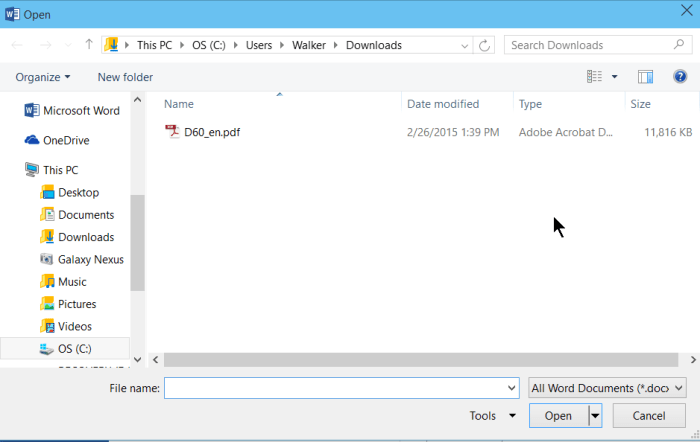Image resolution: width=700 pixels, height=442 pixels.
Task: Click the Forward navigation arrow
Action: (46, 45)
